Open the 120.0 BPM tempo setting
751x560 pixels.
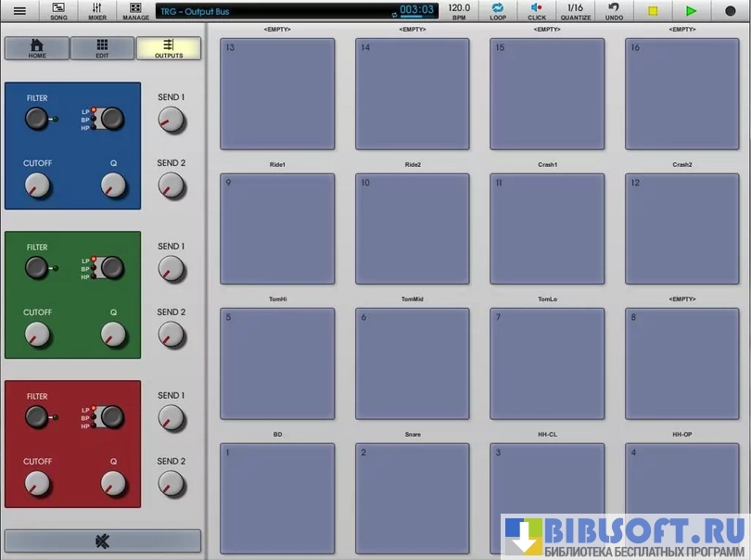(459, 11)
